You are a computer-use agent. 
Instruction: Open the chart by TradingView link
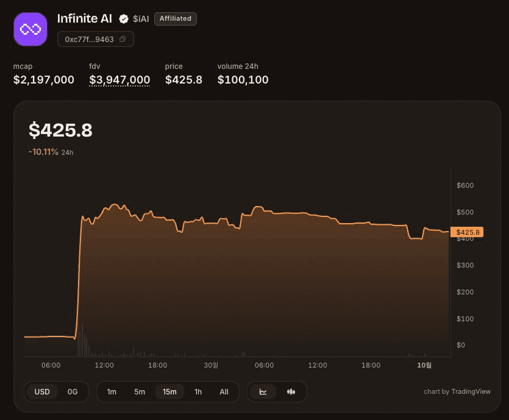pyautogui.click(x=457, y=392)
